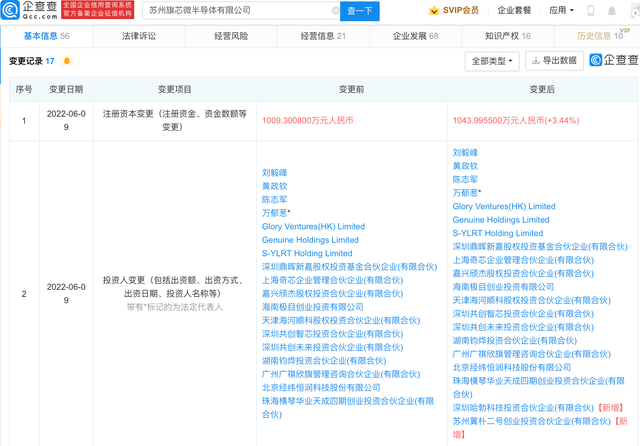Open the SVIP会员 link
Image resolution: width=640 pixels, height=446 pixels.
tap(461, 11)
